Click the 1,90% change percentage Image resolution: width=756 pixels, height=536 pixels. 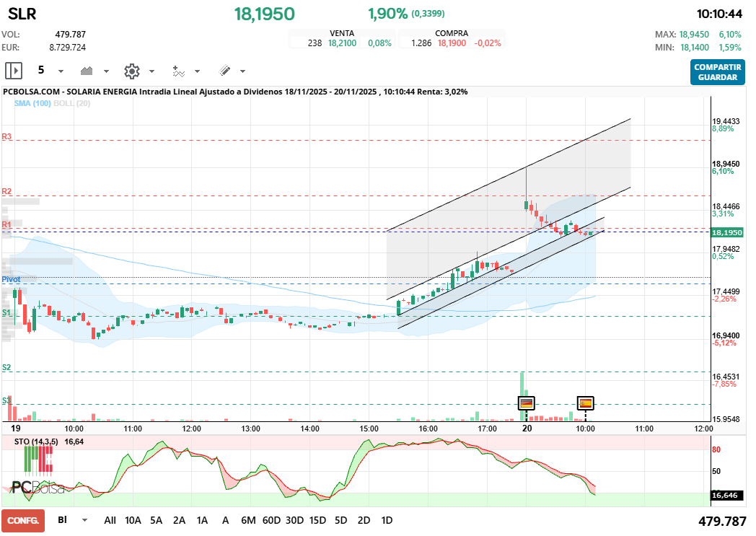[x=387, y=14]
